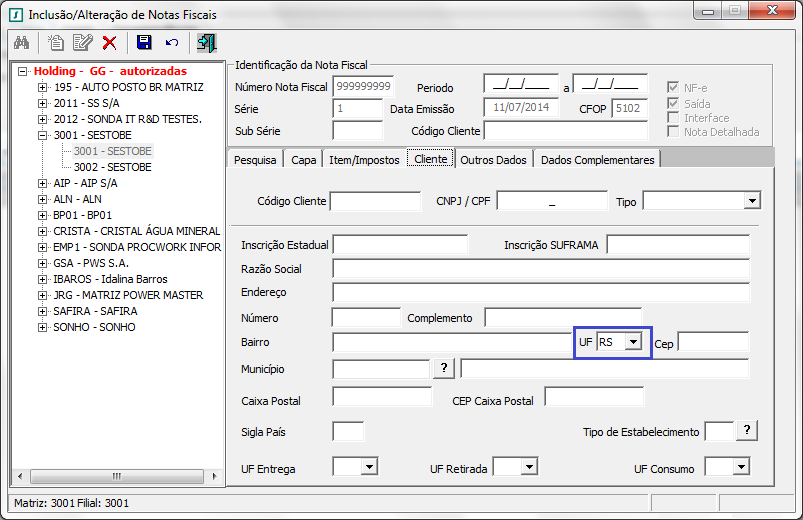The image size is (803, 520).
Task: Click the Razão Social input field
Action: [540, 269]
